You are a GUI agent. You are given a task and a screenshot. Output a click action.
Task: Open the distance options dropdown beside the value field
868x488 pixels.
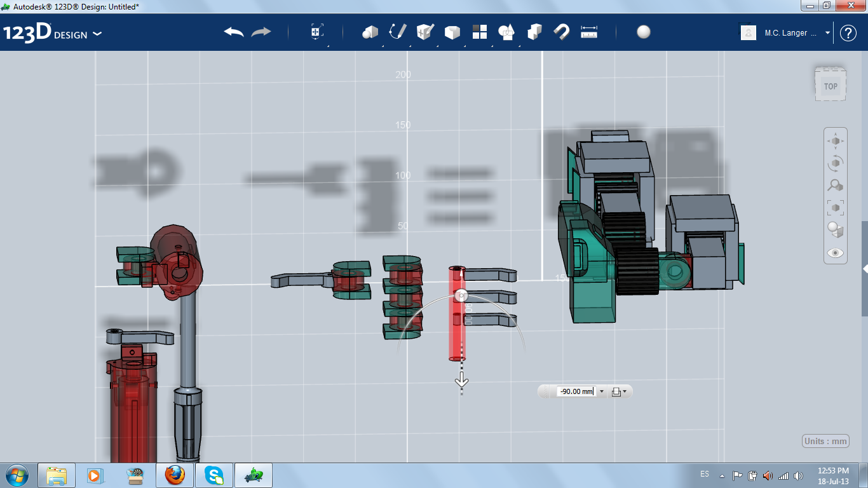coord(619,391)
